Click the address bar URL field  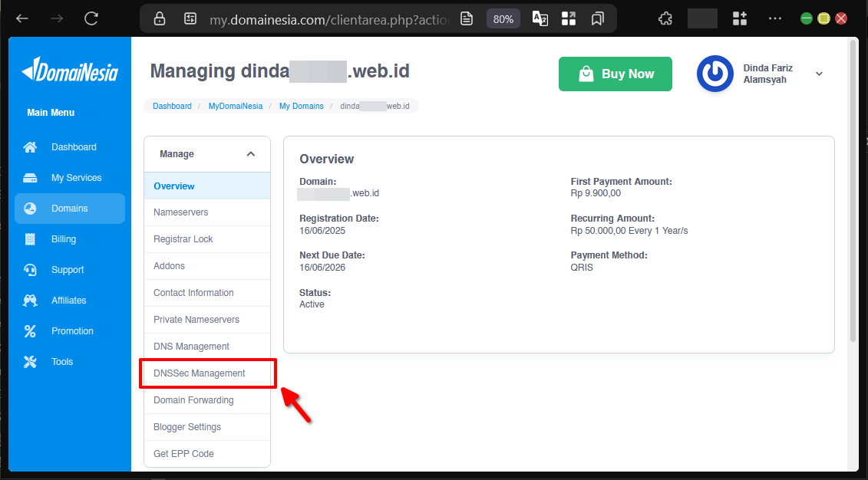[330, 19]
